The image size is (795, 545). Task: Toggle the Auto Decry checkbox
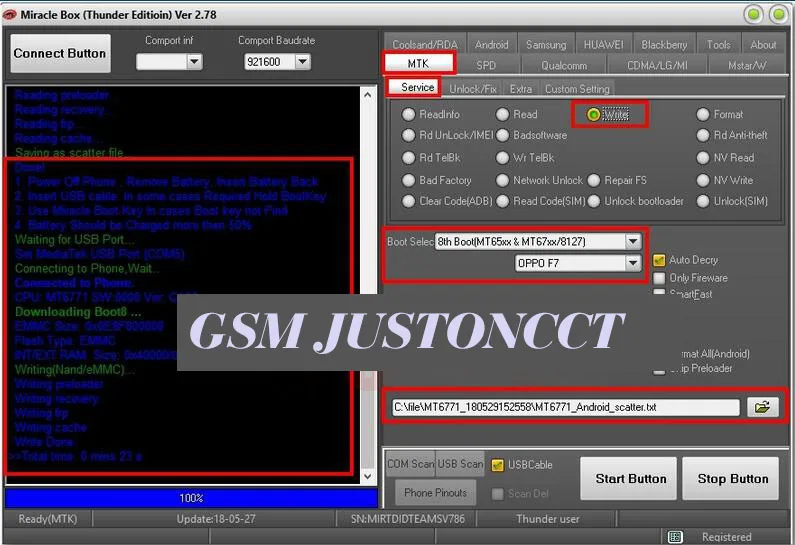coord(659,260)
